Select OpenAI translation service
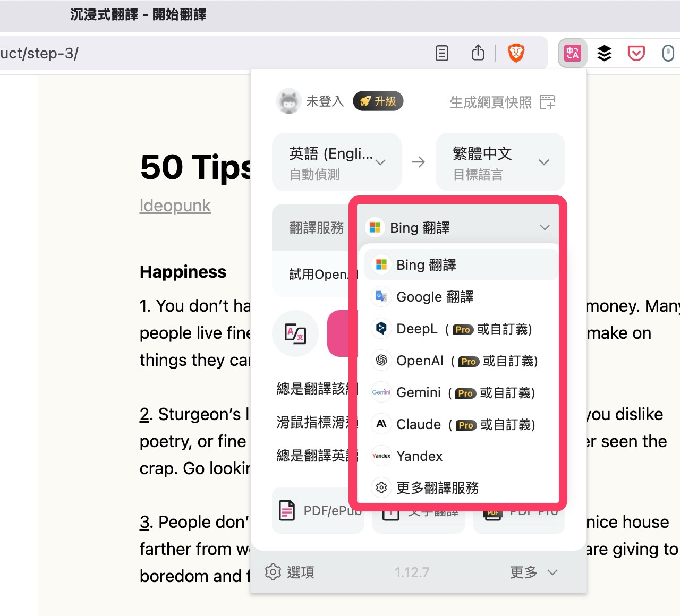Viewport: 680px width, 616px height. (461, 361)
